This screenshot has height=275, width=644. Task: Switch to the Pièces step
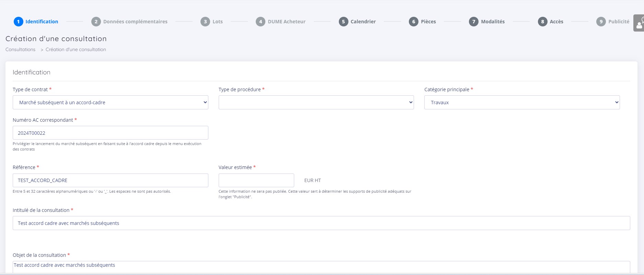(428, 22)
